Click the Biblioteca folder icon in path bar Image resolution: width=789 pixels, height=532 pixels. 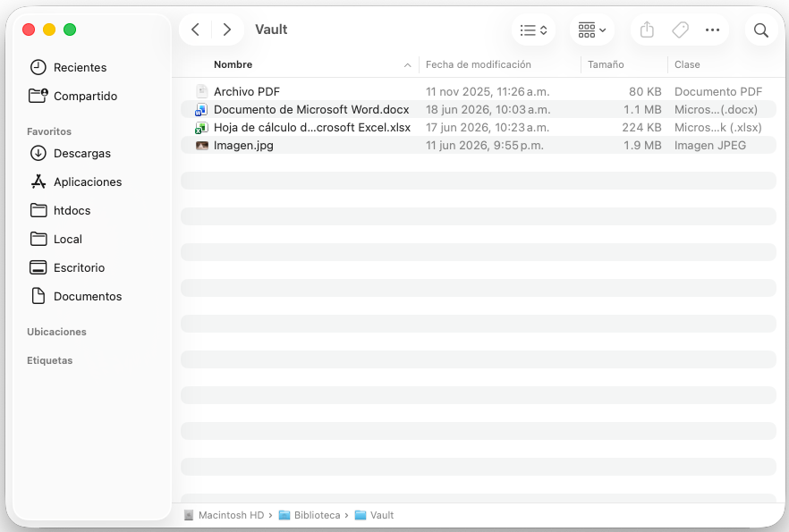coord(284,515)
